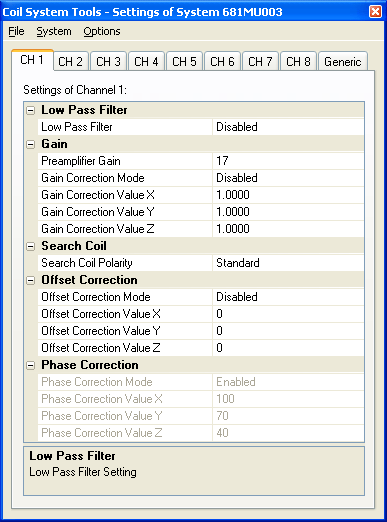Switch to the CH 2 tab

[x=70, y=62]
